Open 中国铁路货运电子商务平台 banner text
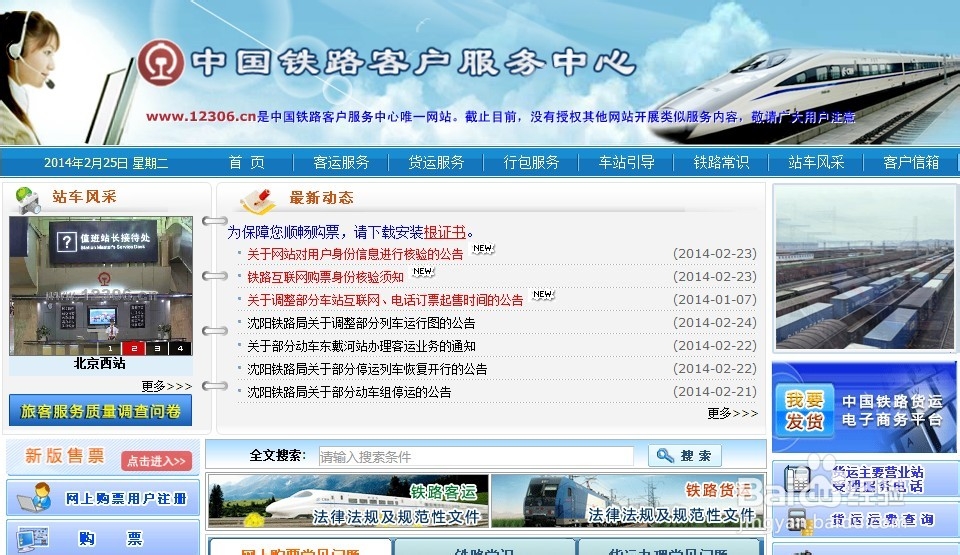960x555 pixels. (x=892, y=410)
